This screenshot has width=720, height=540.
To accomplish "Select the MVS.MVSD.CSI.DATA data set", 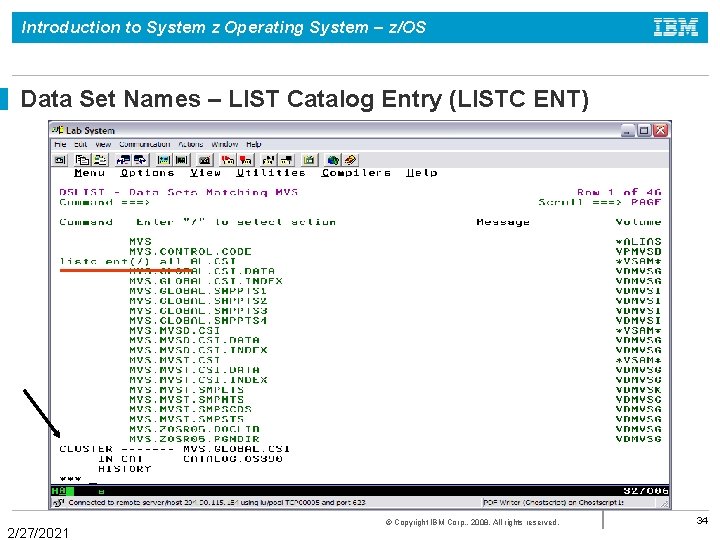I will [194, 340].
